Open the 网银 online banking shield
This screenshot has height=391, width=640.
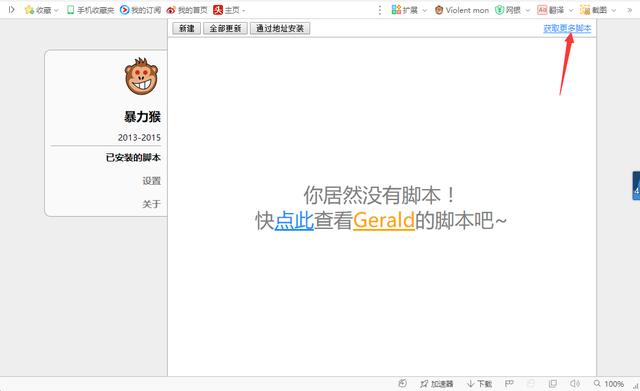pyautogui.click(x=508, y=10)
